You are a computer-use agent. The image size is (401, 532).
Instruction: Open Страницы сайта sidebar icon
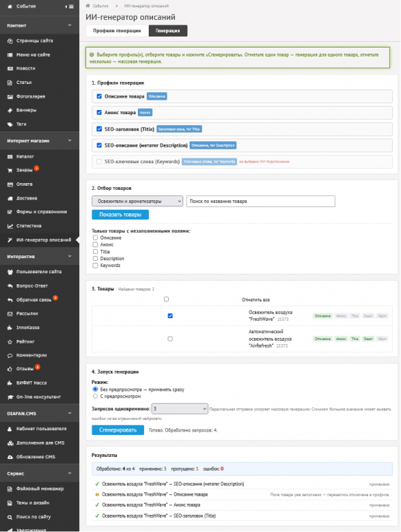click(10, 41)
